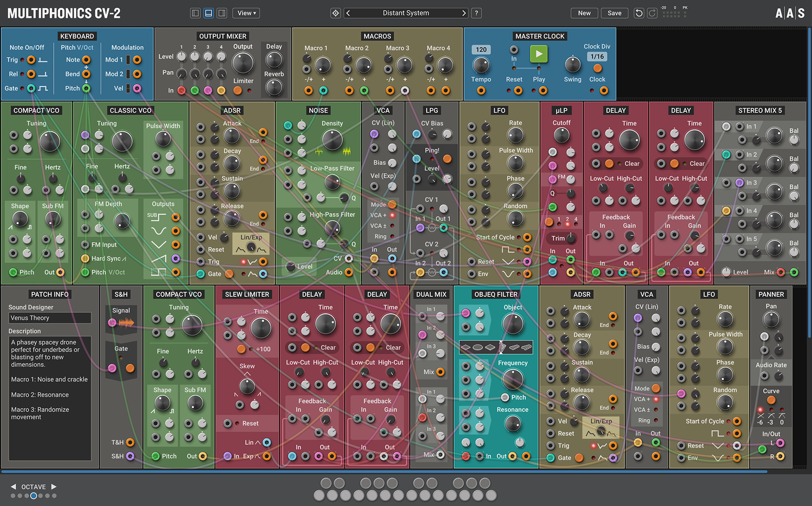Show the left sidebar layout icon
The height and width of the screenshot is (506, 812).
point(195,13)
